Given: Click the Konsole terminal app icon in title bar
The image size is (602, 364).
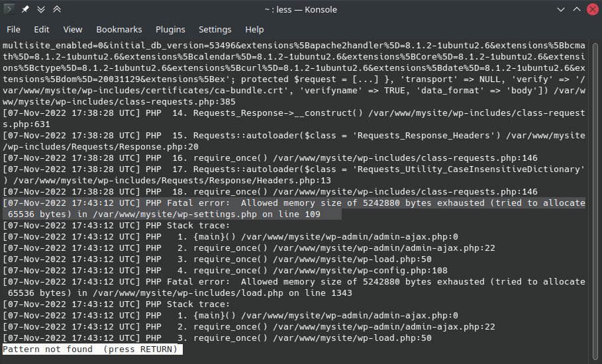Looking at the screenshot, I should 9,9.
